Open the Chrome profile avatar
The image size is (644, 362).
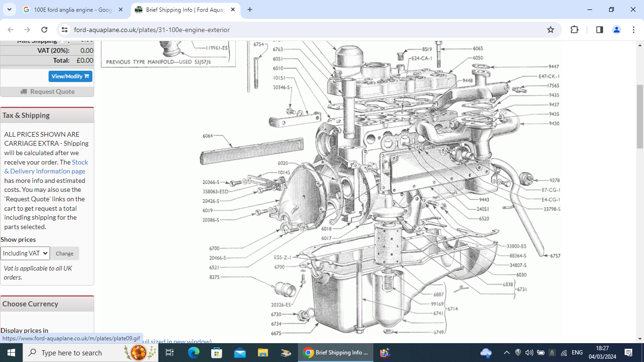pyautogui.click(x=616, y=30)
